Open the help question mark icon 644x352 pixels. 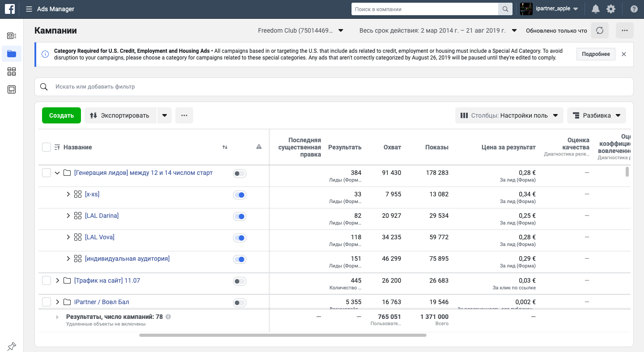click(634, 9)
